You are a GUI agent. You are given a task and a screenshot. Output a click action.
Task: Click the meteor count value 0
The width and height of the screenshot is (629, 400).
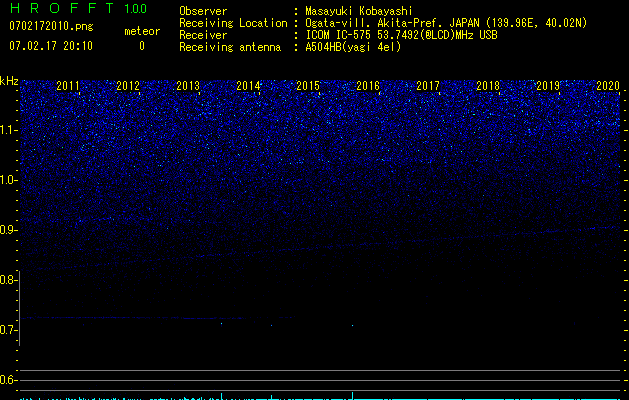142,46
